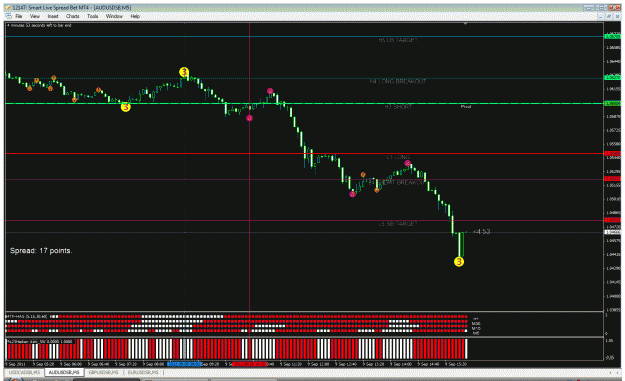This screenshot has height=381, width=625.
Task: Click the green price tag at top of scale
Action: pyautogui.click(x=612, y=37)
